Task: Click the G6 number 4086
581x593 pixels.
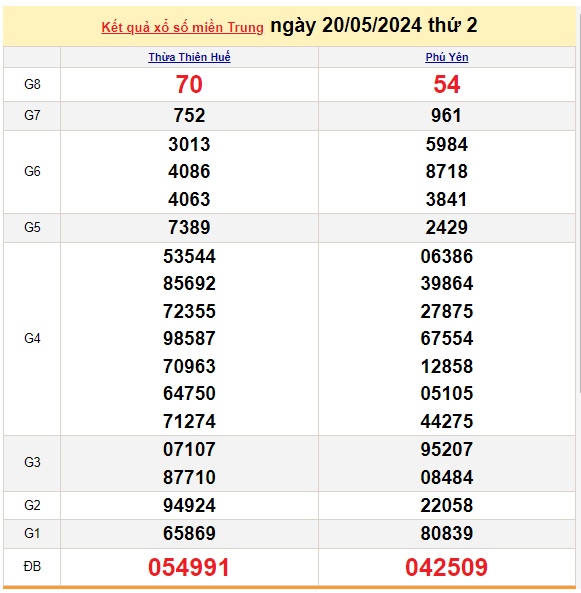Action: [x=189, y=171]
